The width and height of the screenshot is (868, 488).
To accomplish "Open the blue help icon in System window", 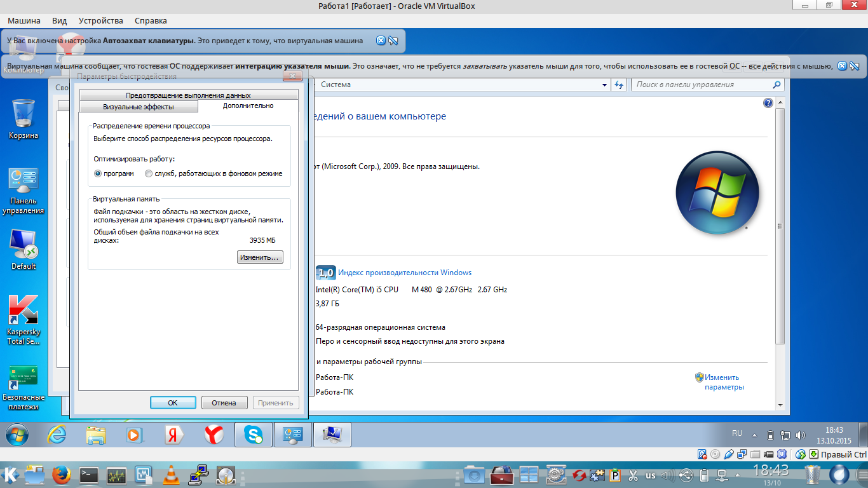I will (x=768, y=103).
